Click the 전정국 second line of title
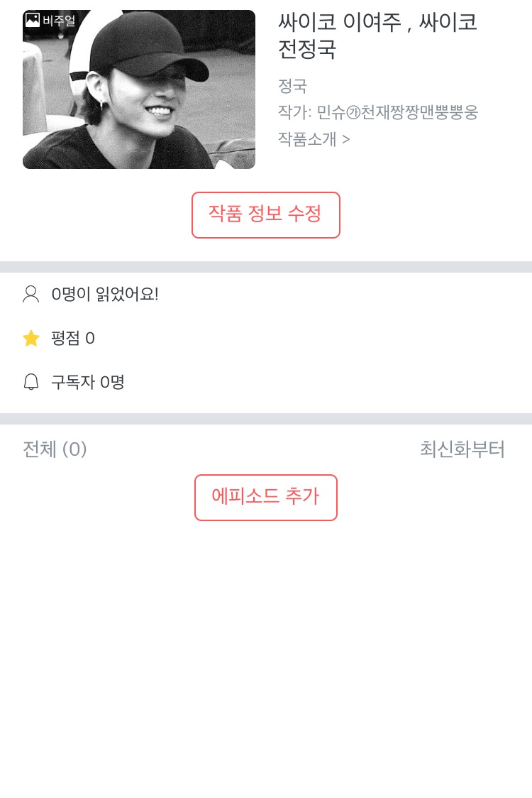 (x=307, y=50)
